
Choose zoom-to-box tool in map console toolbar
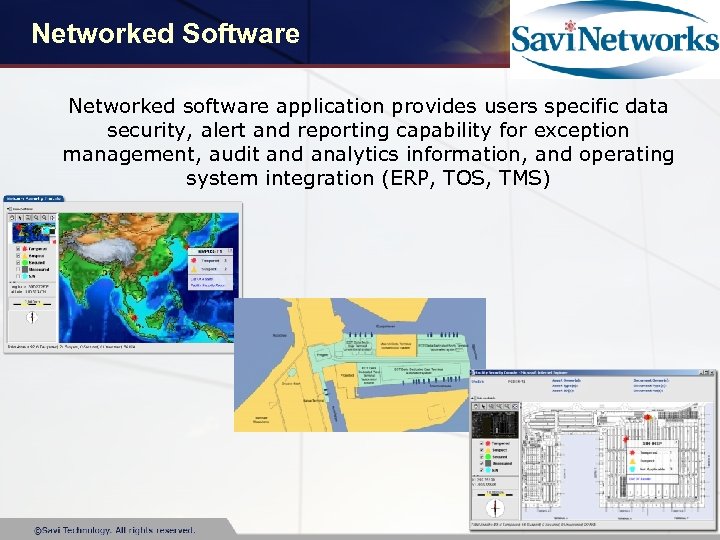tap(28, 218)
